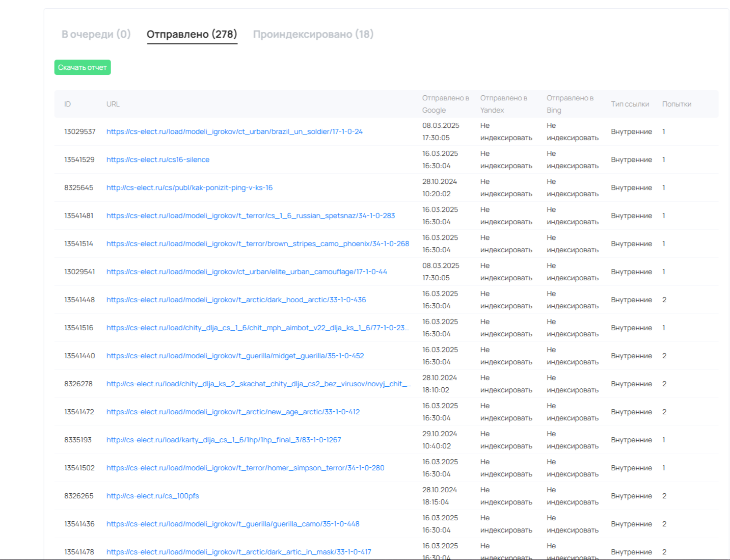The height and width of the screenshot is (560, 730).
Task: Click 'Внутренние' in the homer_simpson_terror row
Action: click(x=632, y=468)
